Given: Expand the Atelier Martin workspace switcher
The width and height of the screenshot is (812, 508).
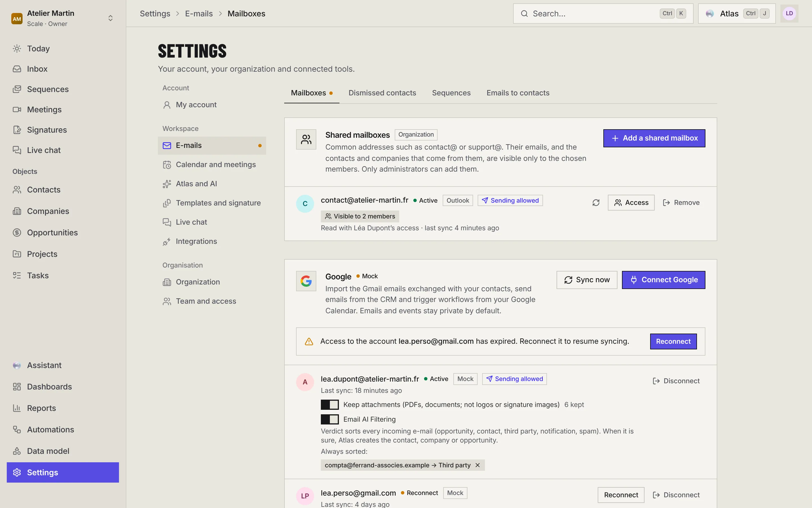Looking at the screenshot, I should tap(63, 18).
